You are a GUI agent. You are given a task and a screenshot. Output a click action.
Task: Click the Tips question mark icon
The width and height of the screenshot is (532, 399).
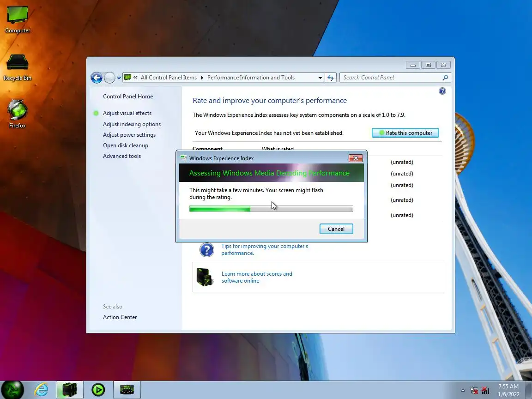(206, 250)
